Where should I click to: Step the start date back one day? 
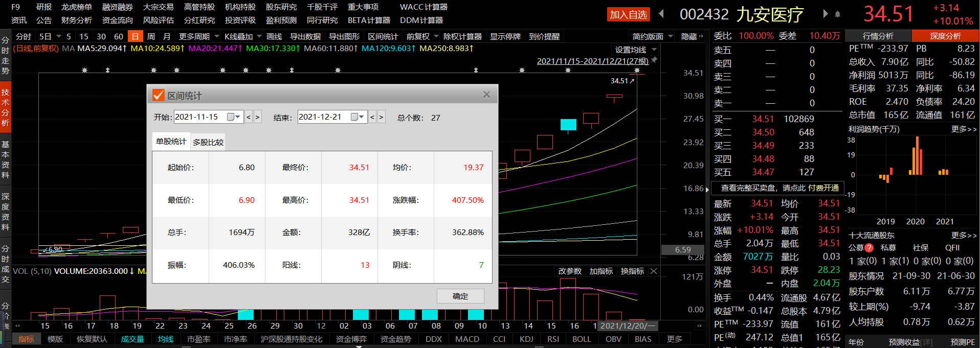249,118
